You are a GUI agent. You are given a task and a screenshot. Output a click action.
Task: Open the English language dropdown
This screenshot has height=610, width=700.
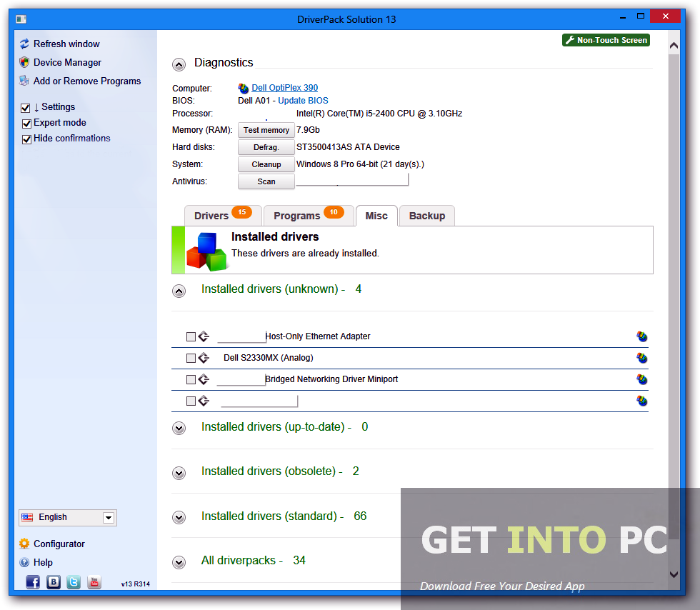pyautogui.click(x=68, y=518)
